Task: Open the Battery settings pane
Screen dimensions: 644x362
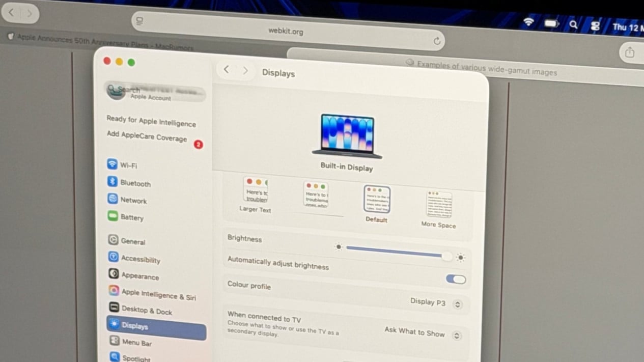Action: pos(131,217)
